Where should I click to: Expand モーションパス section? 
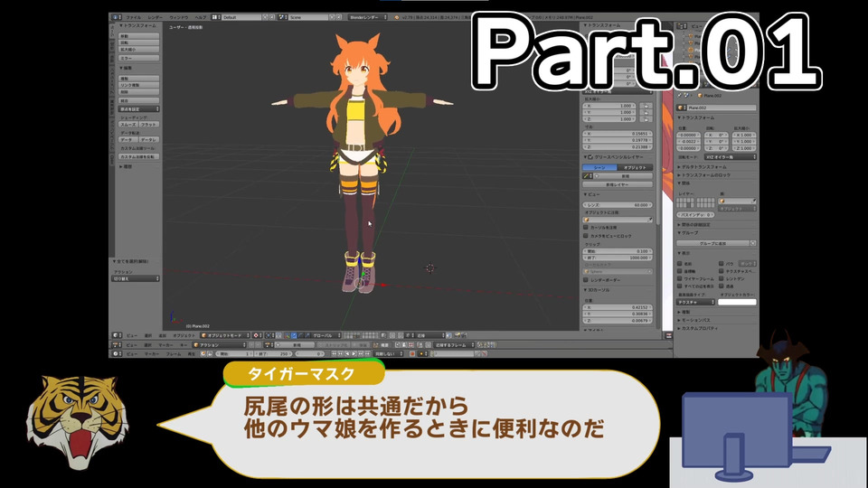694,320
